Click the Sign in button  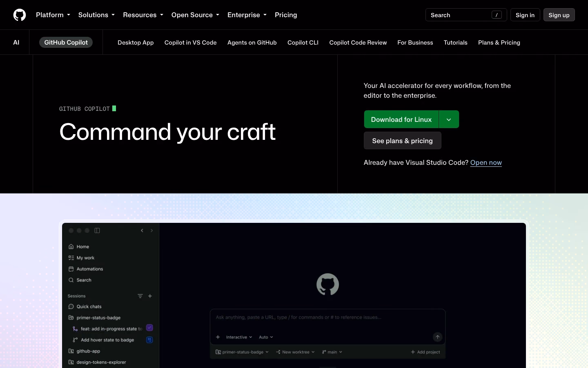point(525,15)
